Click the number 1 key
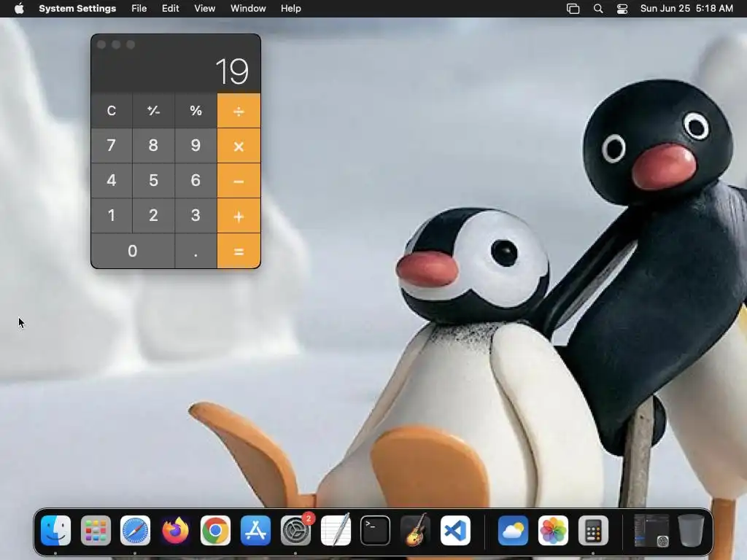 [112, 215]
